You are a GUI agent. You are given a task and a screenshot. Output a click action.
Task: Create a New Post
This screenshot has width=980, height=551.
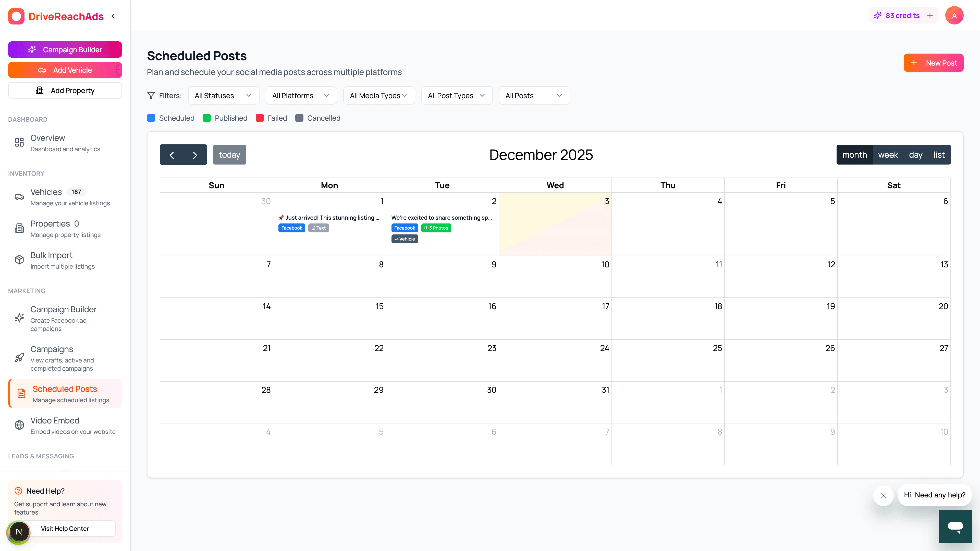(x=934, y=63)
